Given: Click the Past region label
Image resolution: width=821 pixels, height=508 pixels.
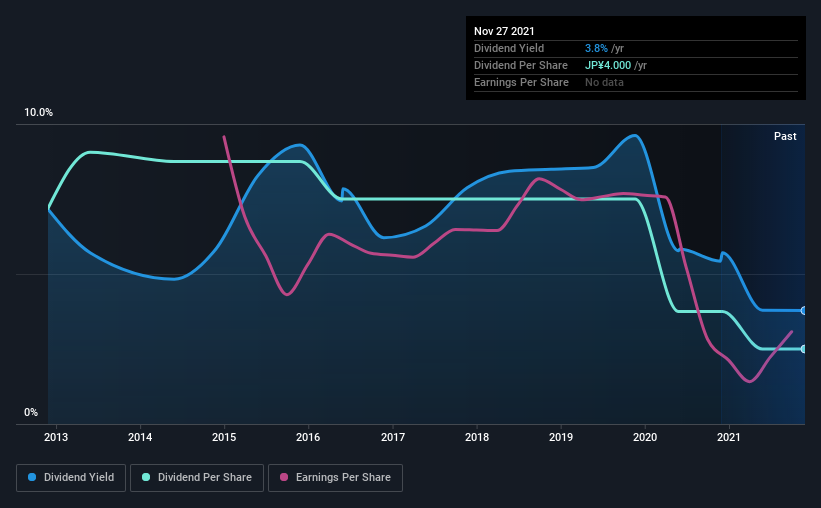Looking at the screenshot, I should 785,136.
